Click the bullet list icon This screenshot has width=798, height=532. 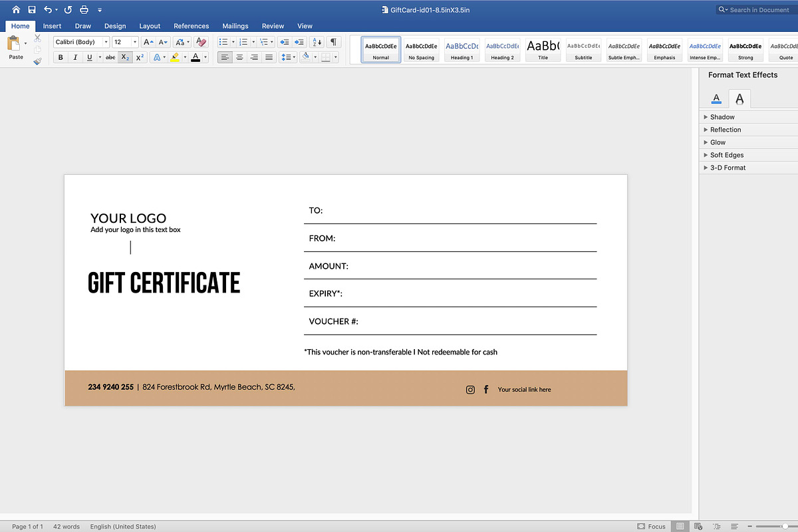tap(223, 42)
